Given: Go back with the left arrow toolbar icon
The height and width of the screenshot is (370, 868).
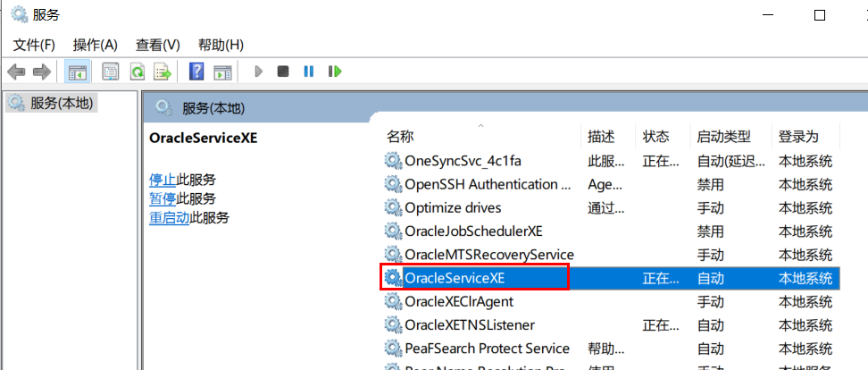Looking at the screenshot, I should 17,71.
